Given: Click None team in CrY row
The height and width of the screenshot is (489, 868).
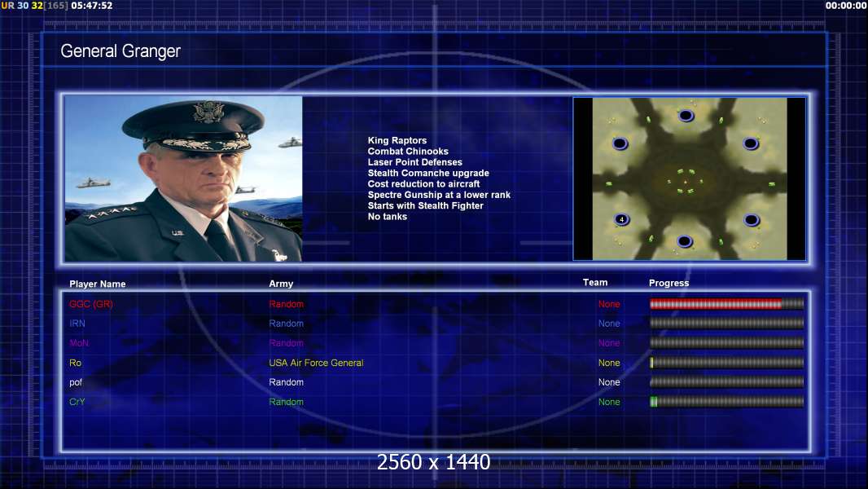Looking at the screenshot, I should click(609, 402).
